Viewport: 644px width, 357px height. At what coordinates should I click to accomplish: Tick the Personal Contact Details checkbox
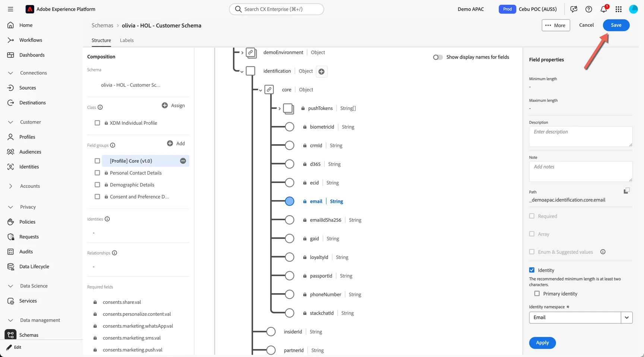[97, 173]
